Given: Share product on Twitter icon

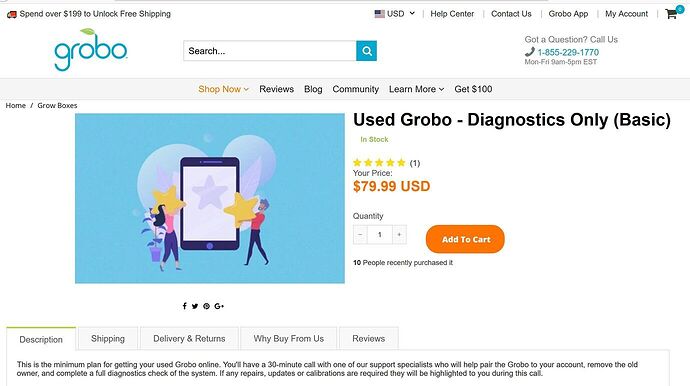Looking at the screenshot, I should (195, 306).
